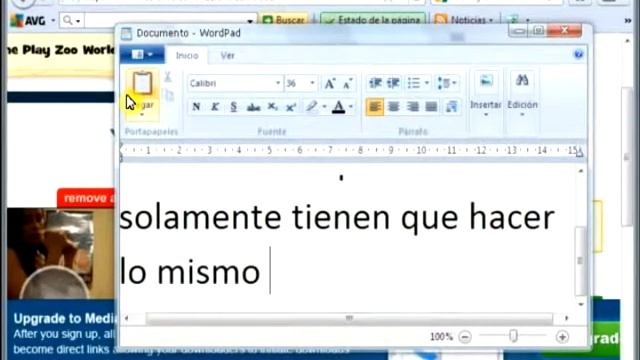
Task: Apply the font color A button
Action: pos(338,107)
